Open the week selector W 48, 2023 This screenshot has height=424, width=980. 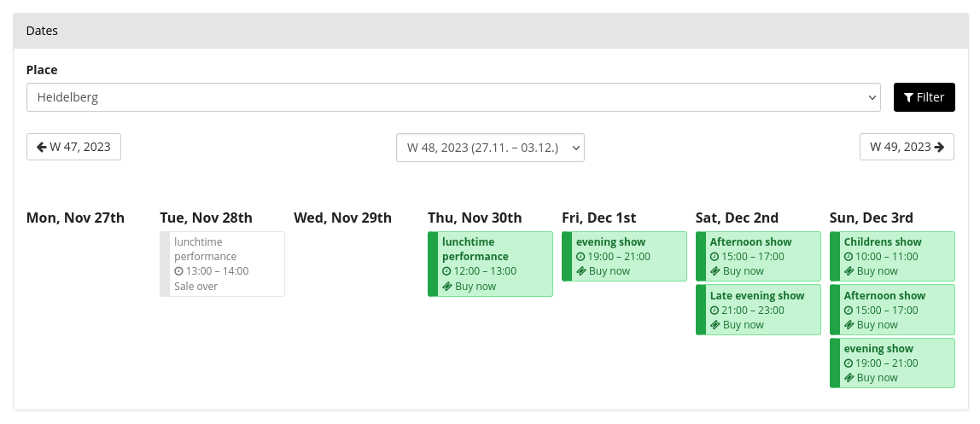(490, 148)
